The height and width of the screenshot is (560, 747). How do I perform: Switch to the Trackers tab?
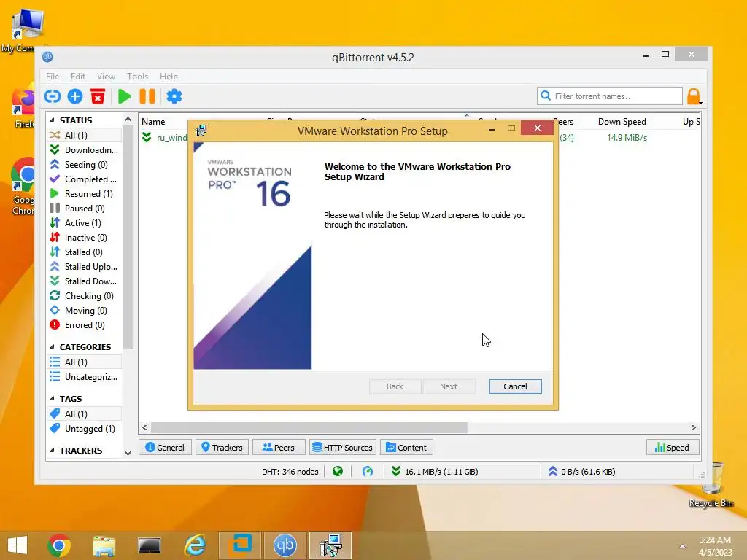222,448
